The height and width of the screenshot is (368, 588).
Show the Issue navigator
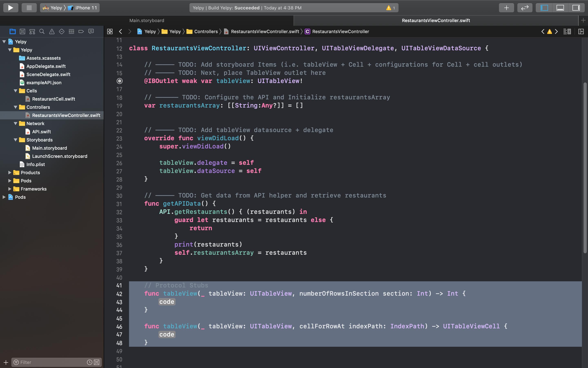[x=52, y=31]
